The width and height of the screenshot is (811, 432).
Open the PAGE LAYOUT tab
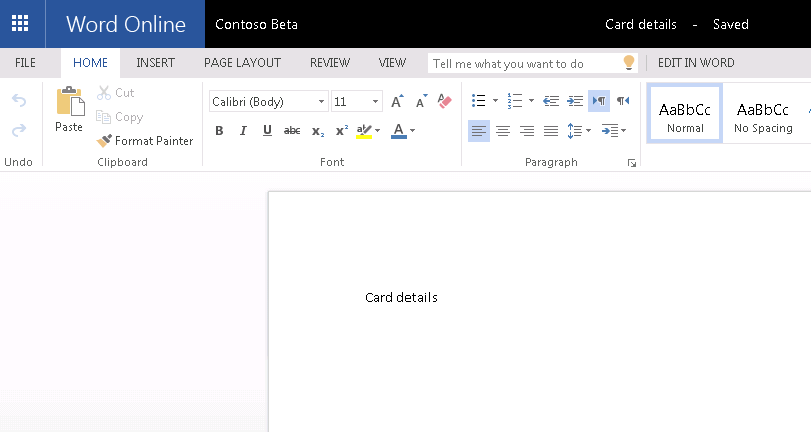pyautogui.click(x=242, y=63)
